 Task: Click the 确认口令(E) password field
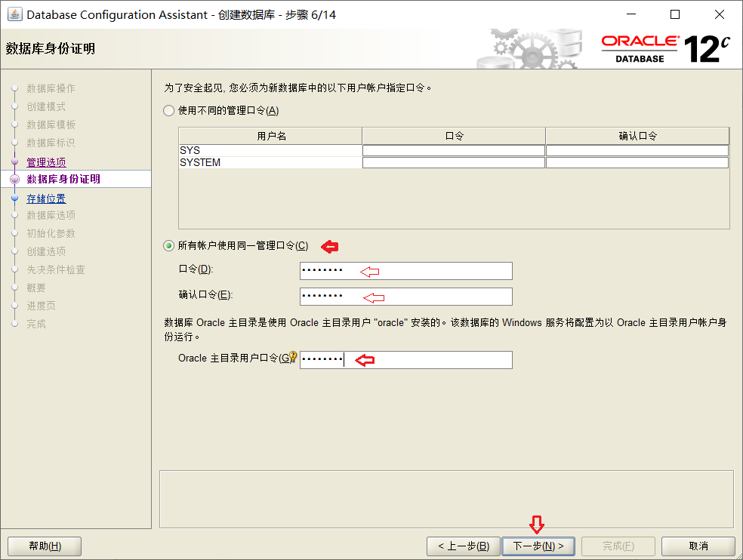406,297
